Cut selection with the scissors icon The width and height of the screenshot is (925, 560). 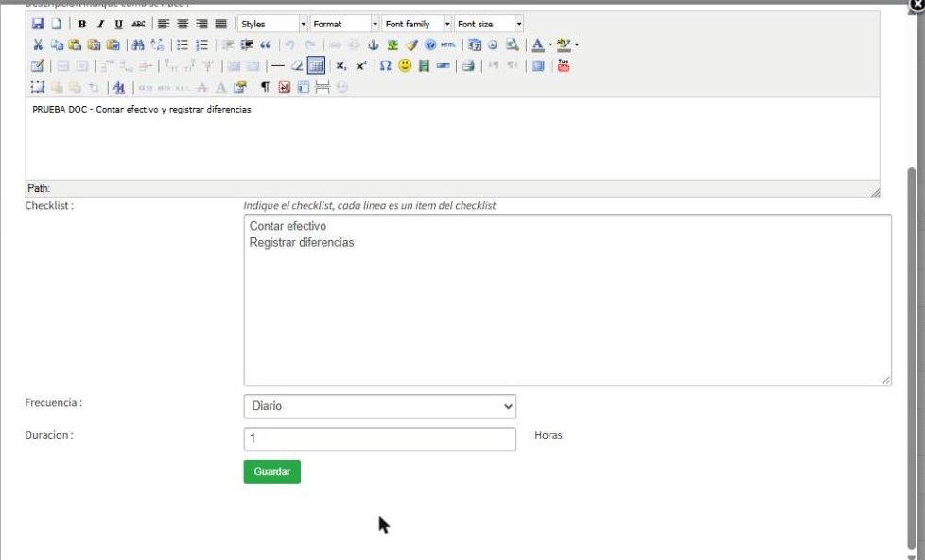pos(38,44)
